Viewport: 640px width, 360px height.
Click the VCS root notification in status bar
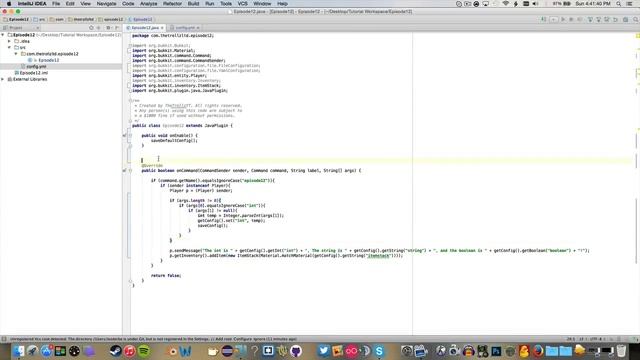(153, 339)
